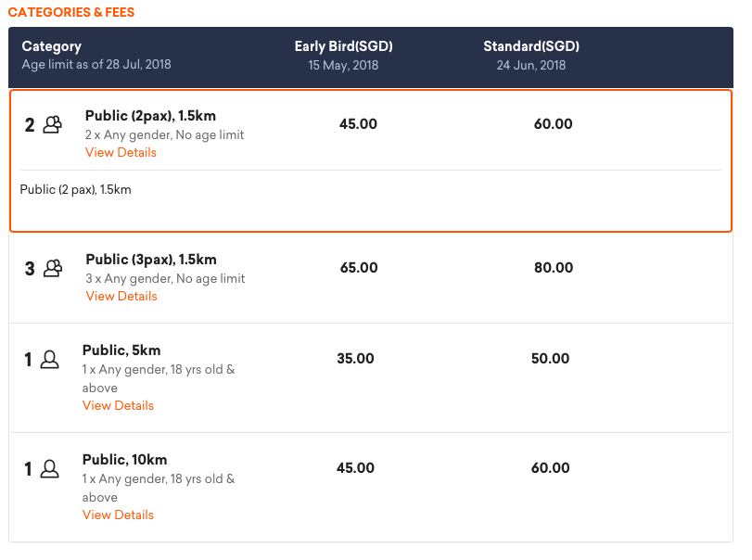Click the single person icon for Public 5km
This screenshot has width=752, height=560.
pyautogui.click(x=49, y=359)
